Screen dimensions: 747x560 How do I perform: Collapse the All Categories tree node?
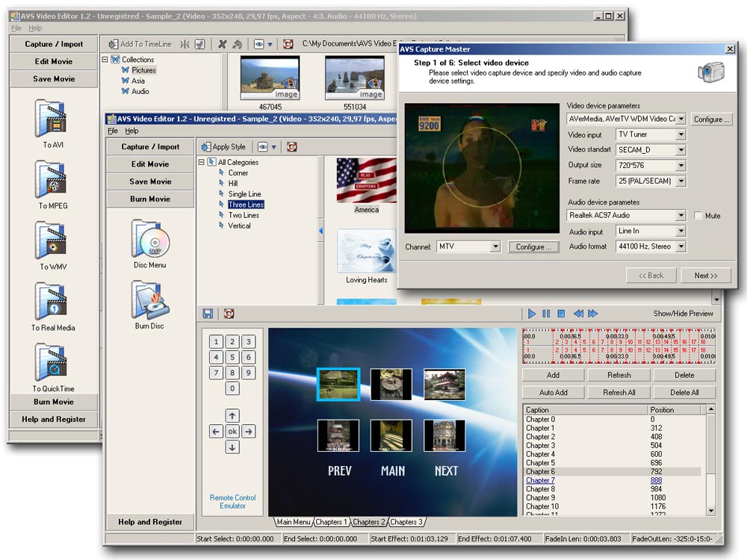click(202, 162)
